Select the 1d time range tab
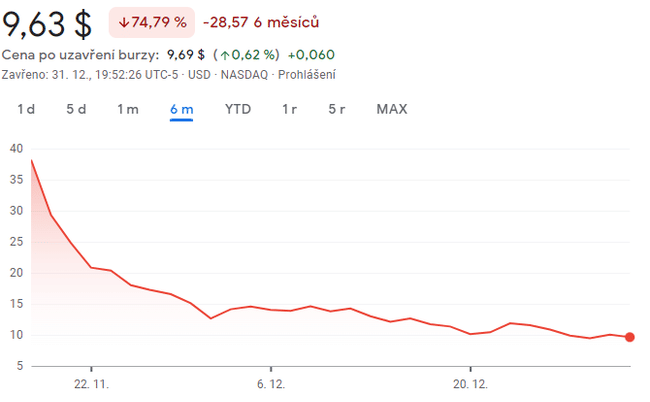This screenshot has height=402, width=650. [26, 109]
